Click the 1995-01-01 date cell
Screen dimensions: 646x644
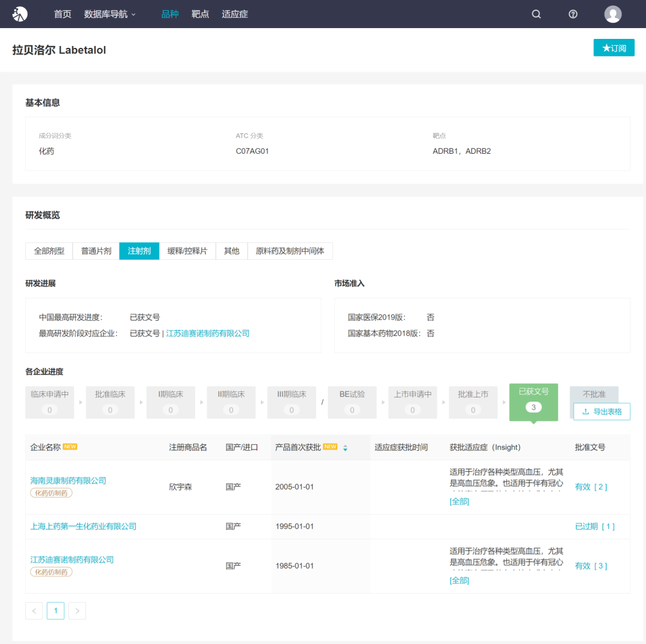pyautogui.click(x=294, y=527)
